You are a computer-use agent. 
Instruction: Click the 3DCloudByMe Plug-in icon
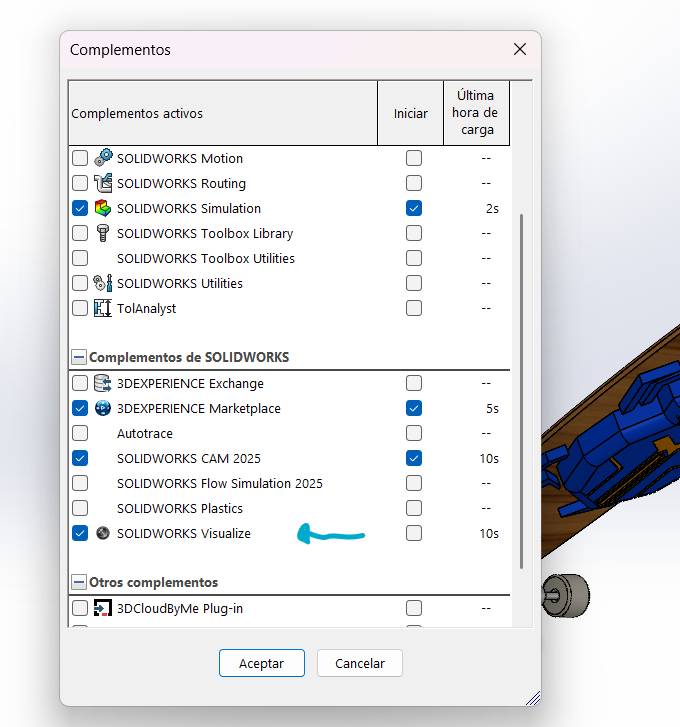tap(103, 608)
